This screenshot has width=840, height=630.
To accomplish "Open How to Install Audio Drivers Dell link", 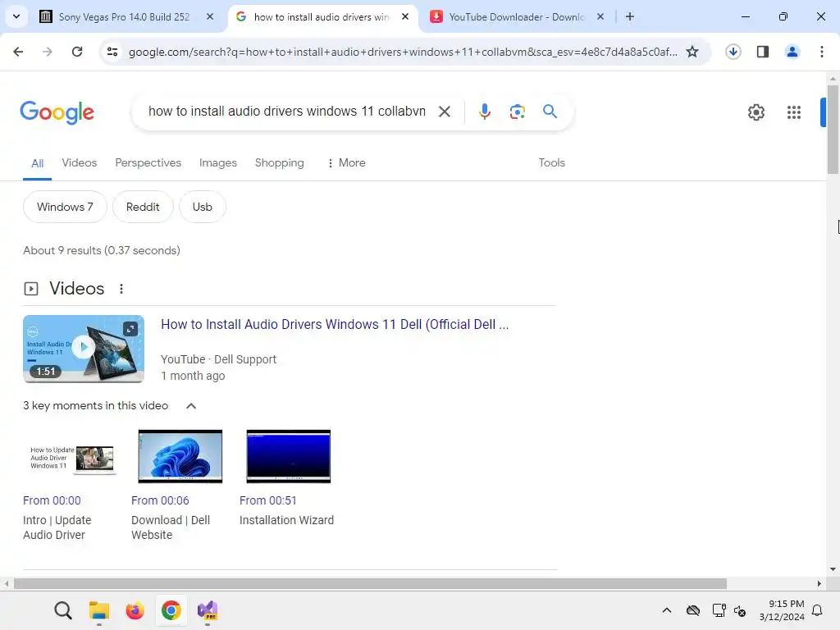I will [x=335, y=325].
